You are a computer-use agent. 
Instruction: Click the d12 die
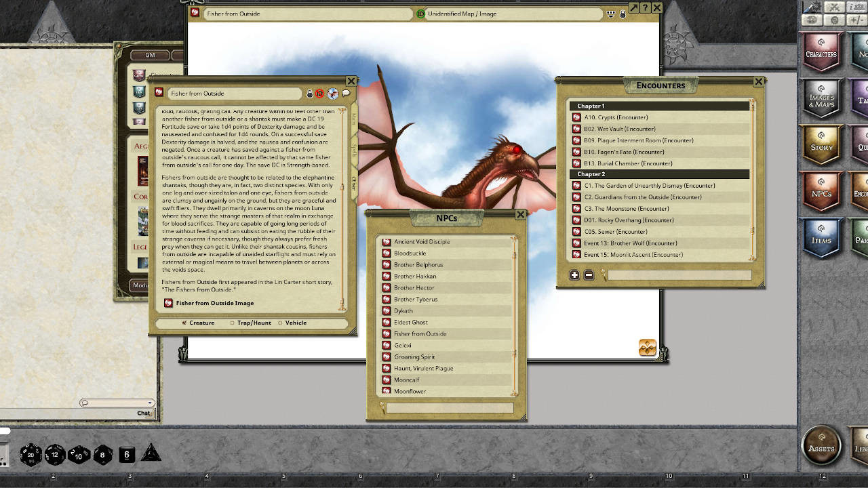(x=55, y=455)
